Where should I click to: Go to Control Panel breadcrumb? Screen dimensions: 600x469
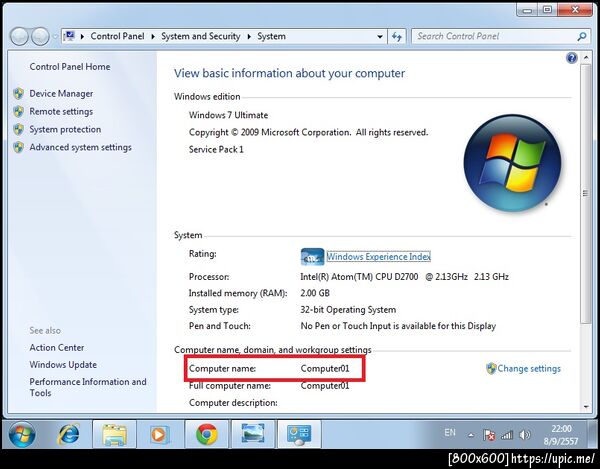click(117, 36)
